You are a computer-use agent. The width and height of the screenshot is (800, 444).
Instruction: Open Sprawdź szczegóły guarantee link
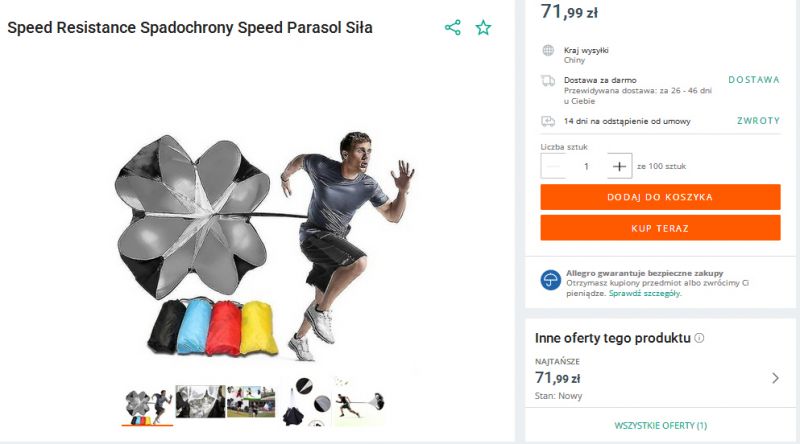coord(645,293)
